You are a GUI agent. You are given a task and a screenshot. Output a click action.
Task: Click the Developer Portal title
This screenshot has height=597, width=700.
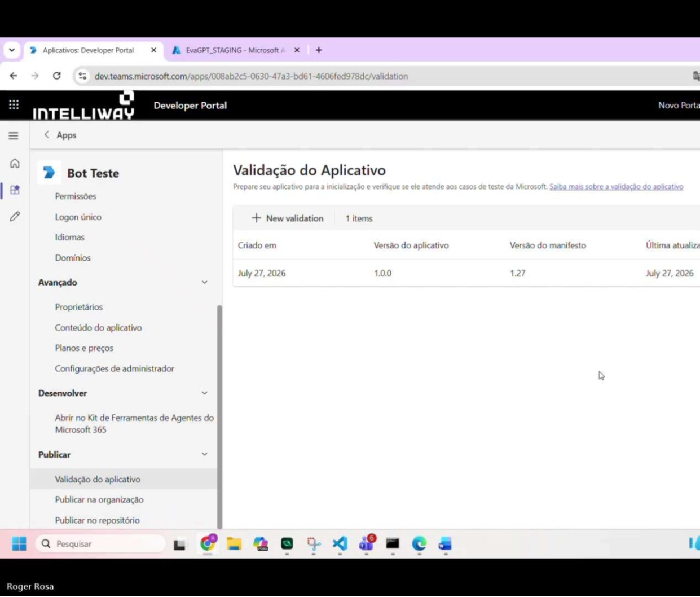click(190, 106)
